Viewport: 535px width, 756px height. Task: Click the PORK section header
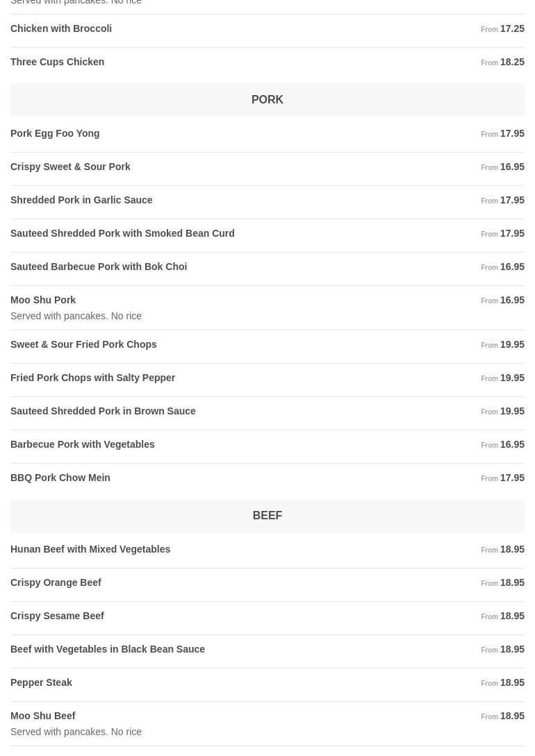(x=267, y=100)
